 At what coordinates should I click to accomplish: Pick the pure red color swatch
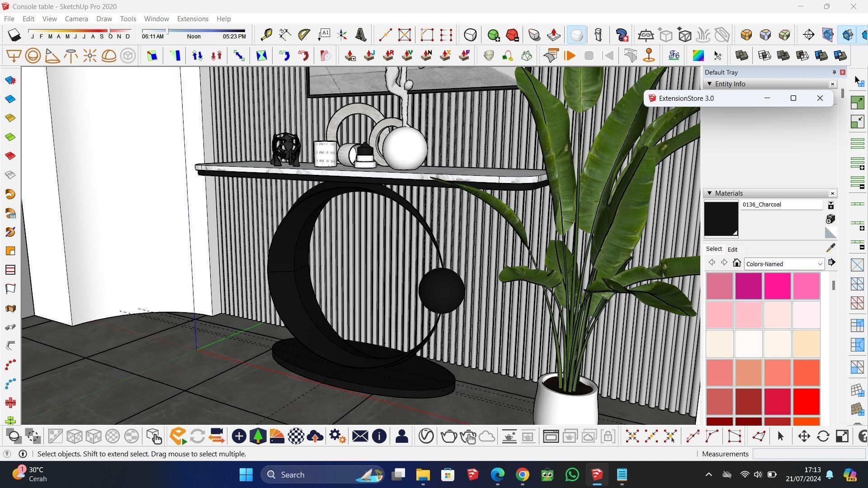[x=806, y=402]
